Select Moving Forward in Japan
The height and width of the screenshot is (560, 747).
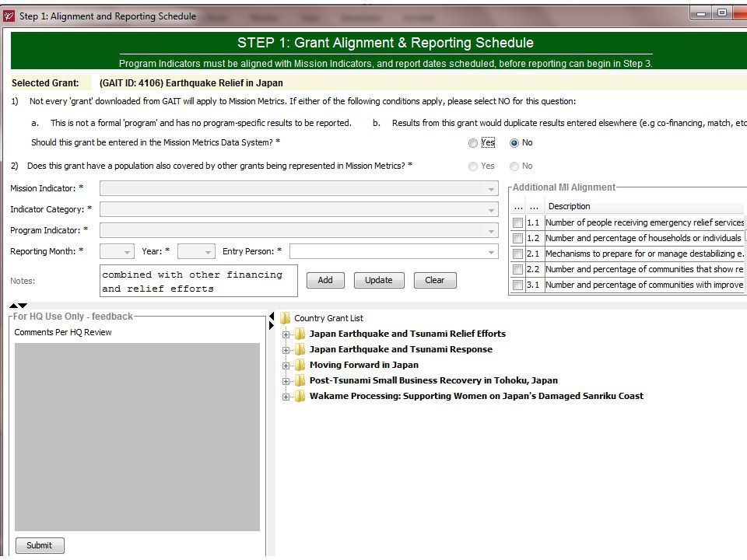(x=364, y=366)
